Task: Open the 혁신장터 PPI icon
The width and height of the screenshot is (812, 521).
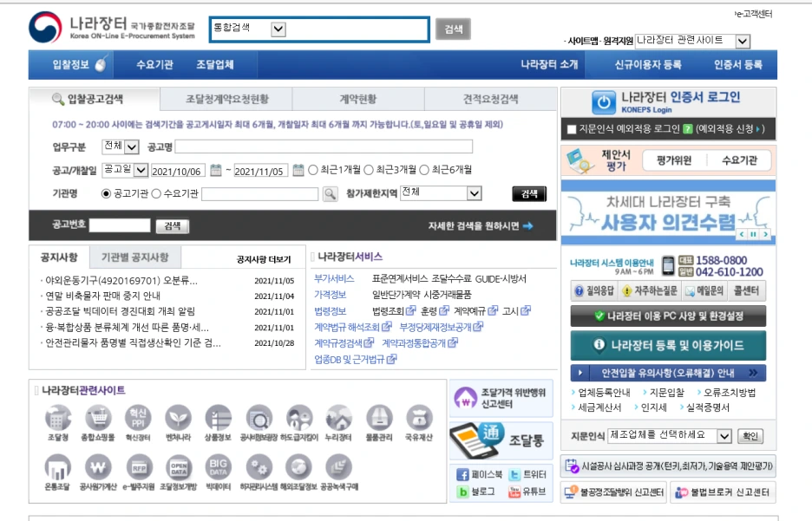Action: click(138, 418)
